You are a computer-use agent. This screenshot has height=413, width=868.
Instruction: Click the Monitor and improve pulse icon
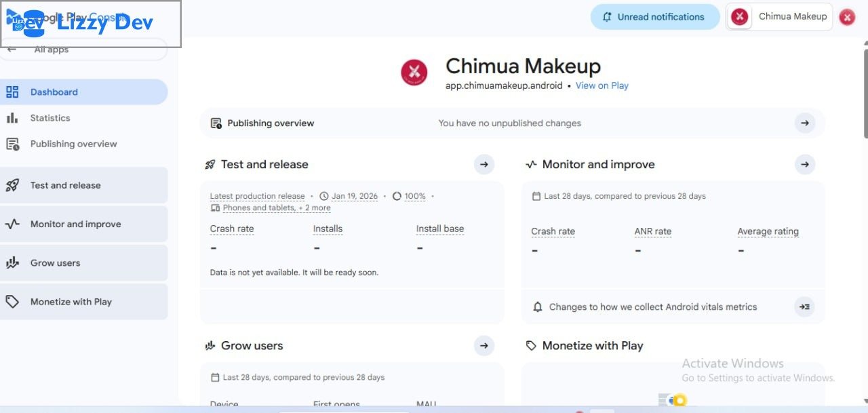tap(12, 224)
